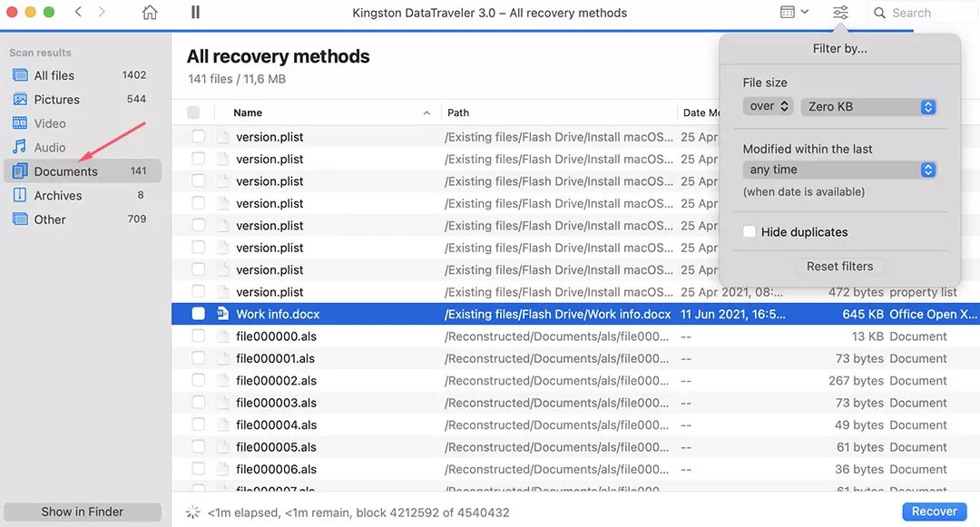The width and height of the screenshot is (980, 527).
Task: Enable the Hide duplicates option
Action: tap(750, 231)
